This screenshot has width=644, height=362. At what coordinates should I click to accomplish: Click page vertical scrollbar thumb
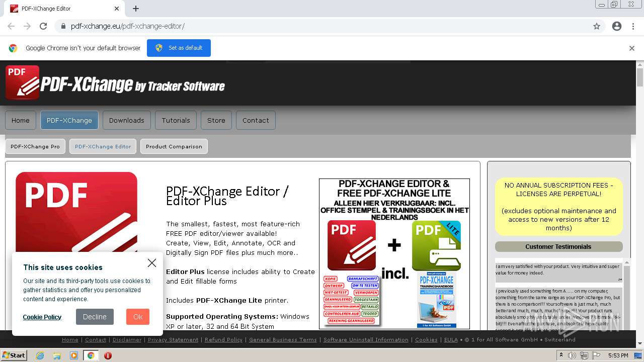[640, 78]
